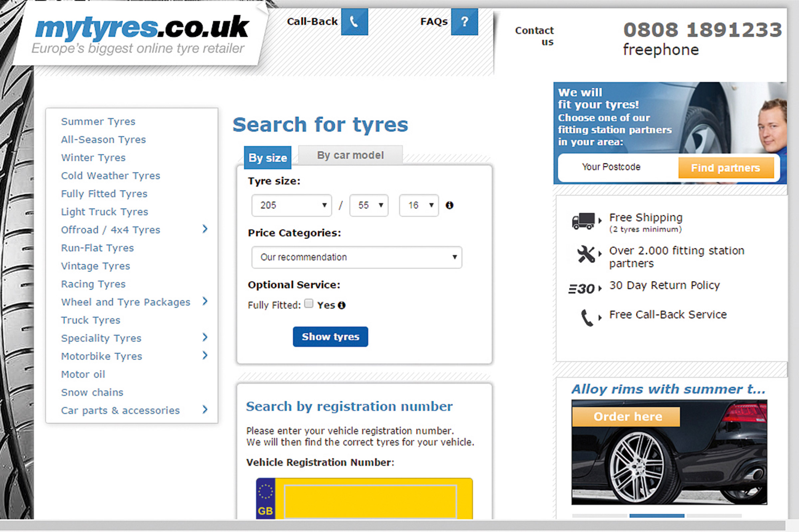Open the Price Categories recommendation dropdown
Viewport: 799px width, 532px height.
356,257
